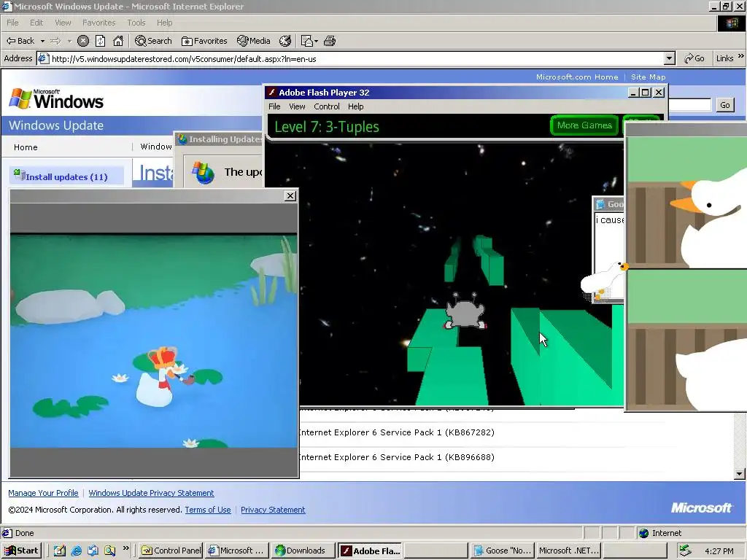Open the Terms of Use link

click(208, 510)
